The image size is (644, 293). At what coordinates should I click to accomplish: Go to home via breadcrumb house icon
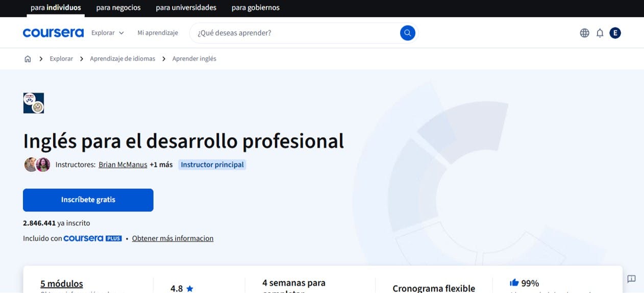[x=28, y=59]
